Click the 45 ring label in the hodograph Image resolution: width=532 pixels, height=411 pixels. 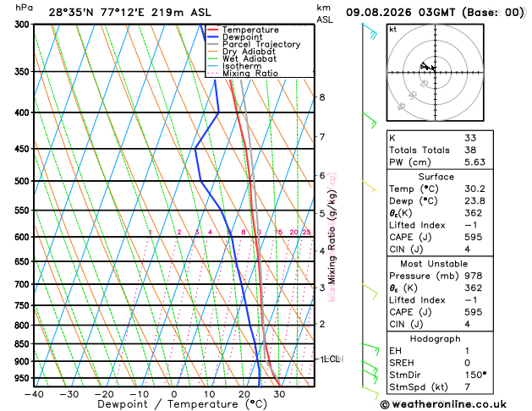tap(402, 107)
